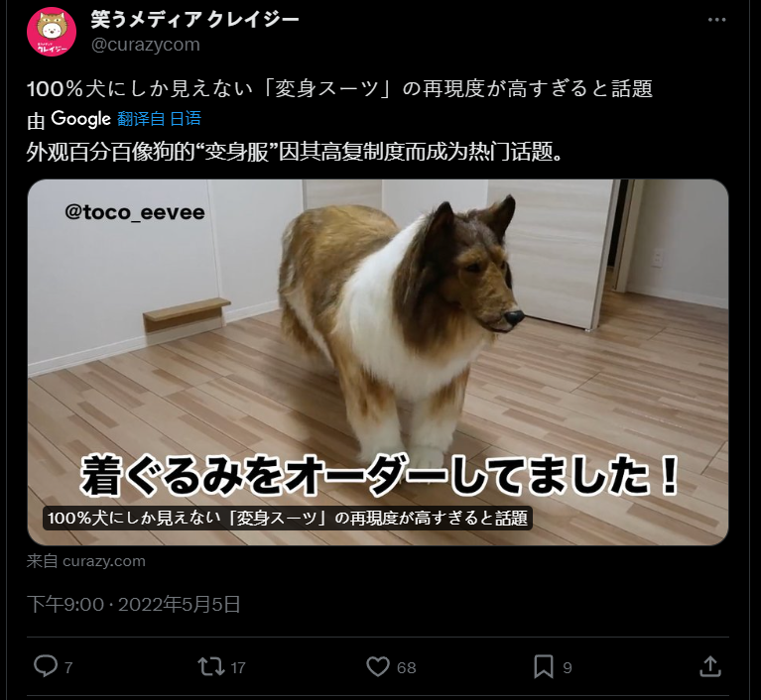761x700 pixels.
Task: Open the @curazycom handle link
Action: pos(146,45)
